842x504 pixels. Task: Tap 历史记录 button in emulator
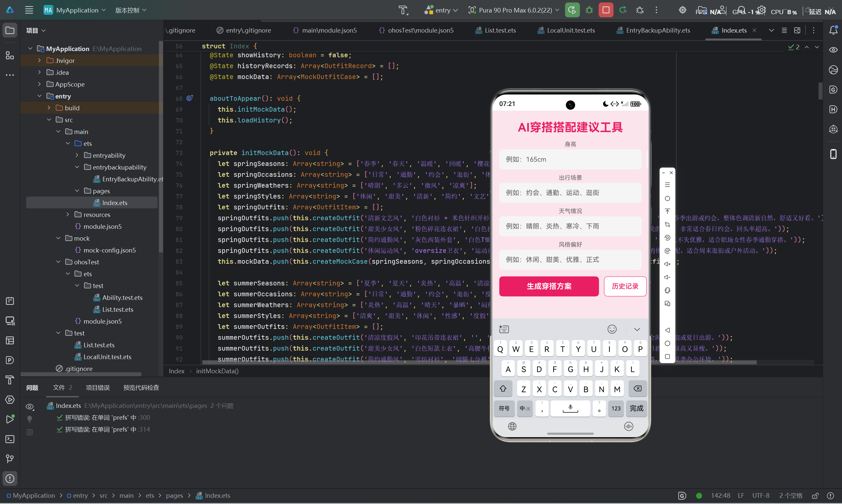(625, 286)
